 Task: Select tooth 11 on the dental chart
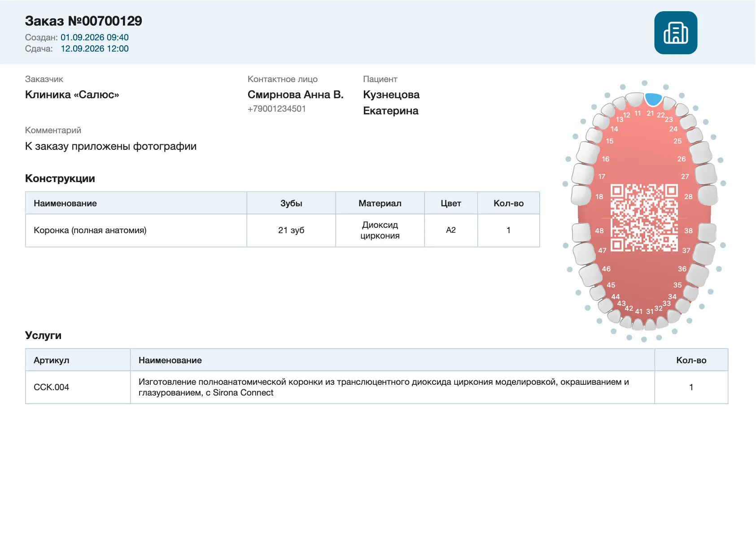[634, 100]
